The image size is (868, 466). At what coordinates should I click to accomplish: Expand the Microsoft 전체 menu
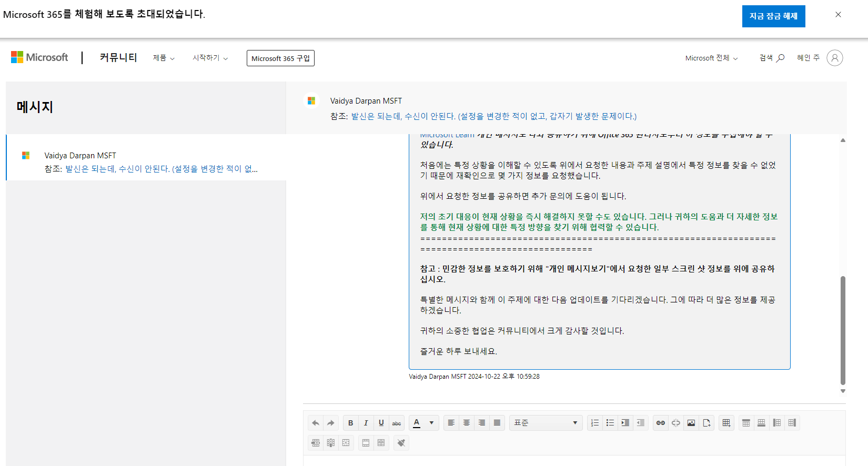711,58
